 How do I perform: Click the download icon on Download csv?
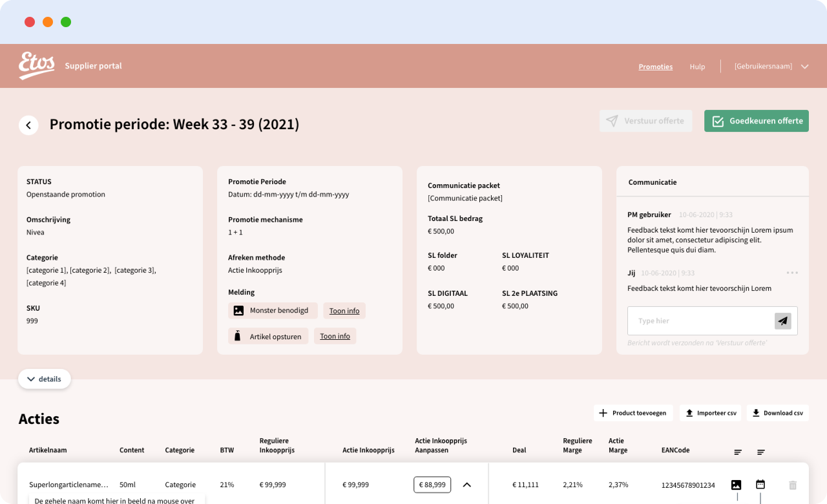click(x=756, y=413)
